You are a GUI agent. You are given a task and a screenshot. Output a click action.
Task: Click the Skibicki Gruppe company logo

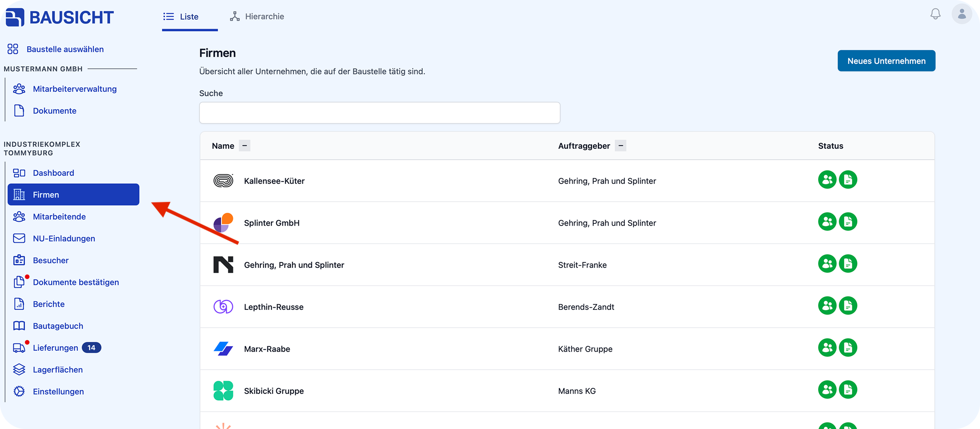[x=223, y=391]
